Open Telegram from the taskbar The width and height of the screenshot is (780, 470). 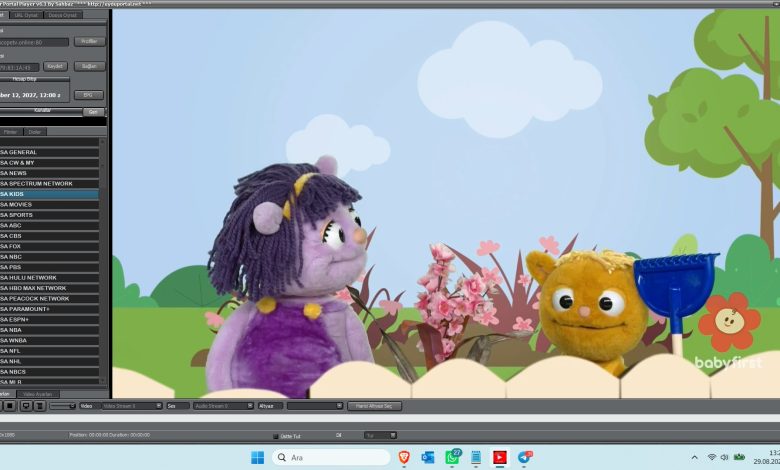(524, 457)
